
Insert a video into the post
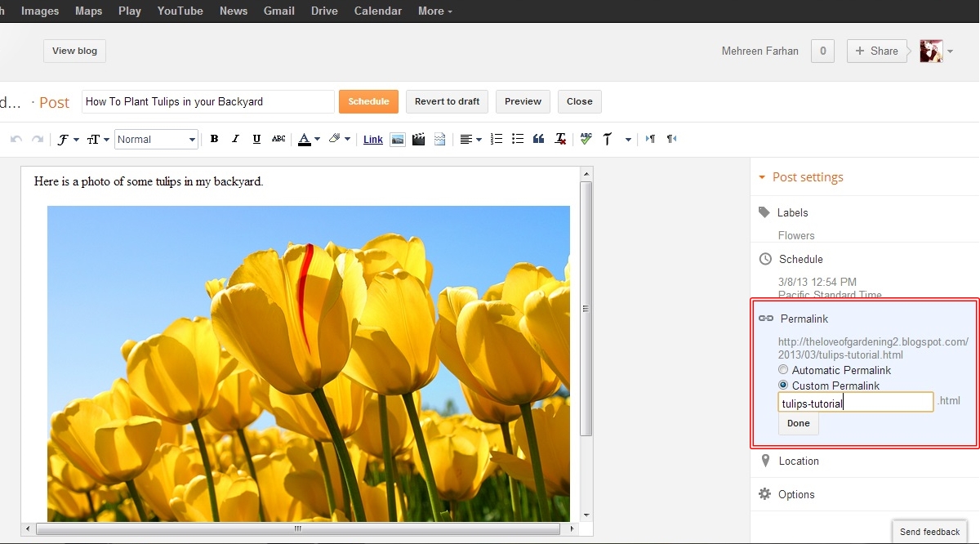[419, 139]
